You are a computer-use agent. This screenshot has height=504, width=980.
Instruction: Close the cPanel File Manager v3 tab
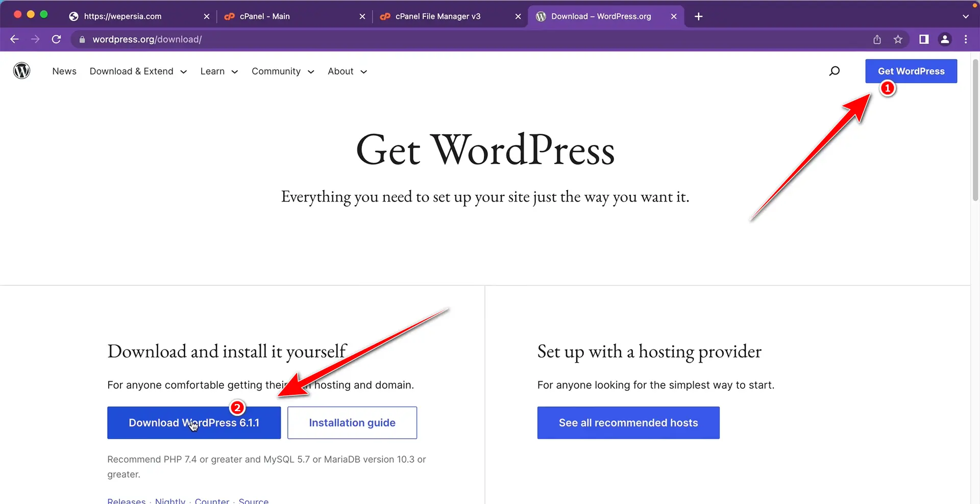[518, 16]
